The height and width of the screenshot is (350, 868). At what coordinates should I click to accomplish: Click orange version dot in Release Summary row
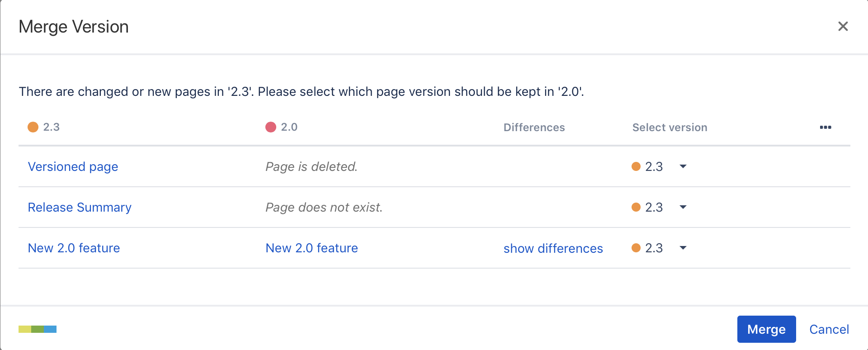point(636,207)
